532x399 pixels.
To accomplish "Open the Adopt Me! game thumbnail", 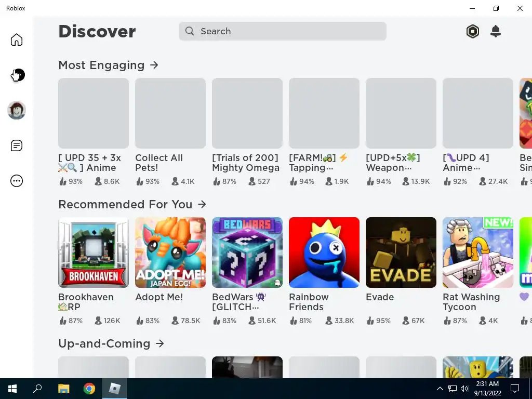I will click(170, 252).
